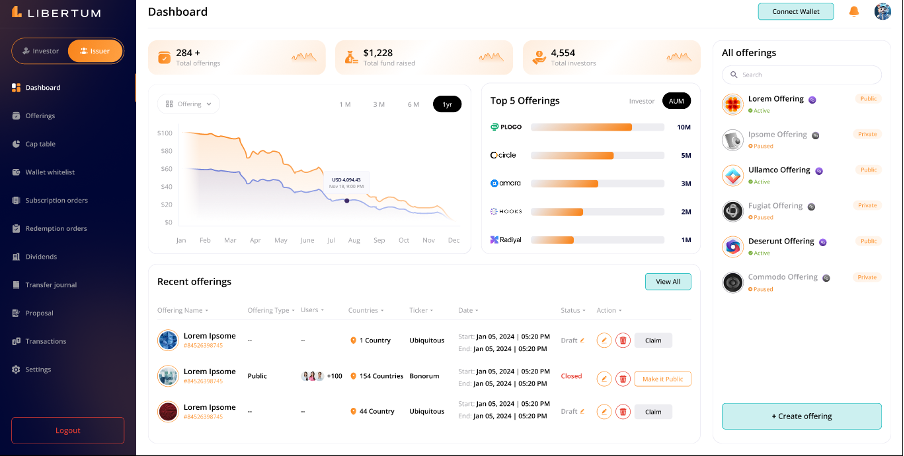Toggle Top 5 Offerings to AUM
904x456 pixels.
(676, 101)
